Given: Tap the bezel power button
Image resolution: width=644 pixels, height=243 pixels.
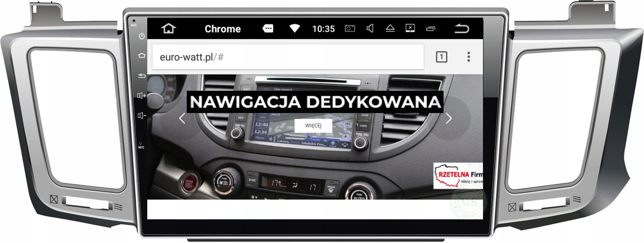Looking at the screenshot, I should (142, 37).
